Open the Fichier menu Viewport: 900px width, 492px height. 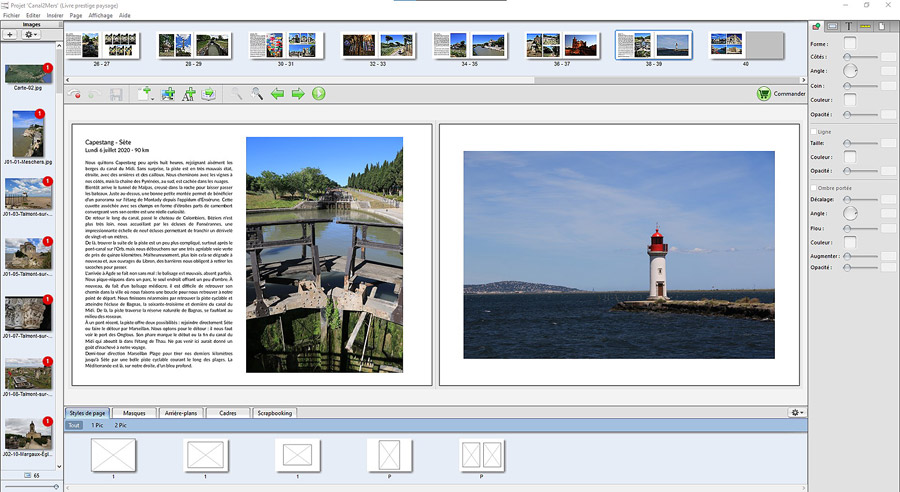tap(11, 16)
